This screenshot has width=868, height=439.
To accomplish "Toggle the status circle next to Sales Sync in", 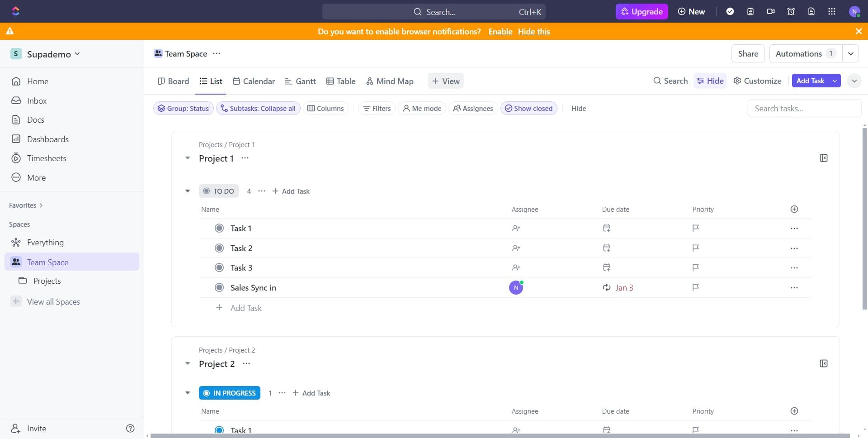I will click(219, 287).
